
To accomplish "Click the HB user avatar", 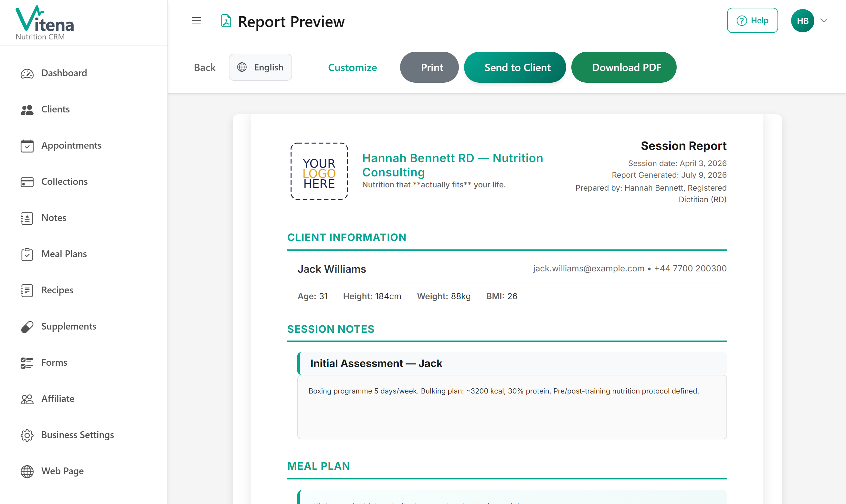I will click(x=802, y=21).
